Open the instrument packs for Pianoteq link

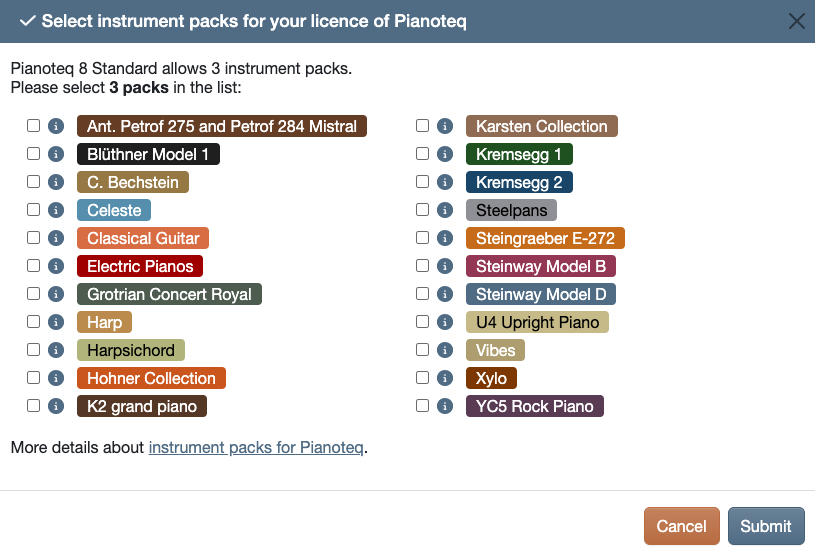(256, 447)
